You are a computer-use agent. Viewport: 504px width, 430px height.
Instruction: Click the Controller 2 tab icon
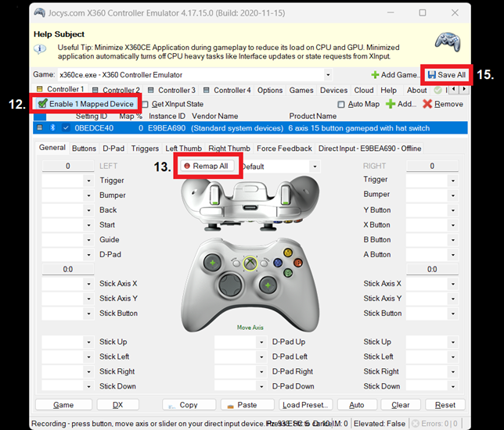tap(95, 90)
